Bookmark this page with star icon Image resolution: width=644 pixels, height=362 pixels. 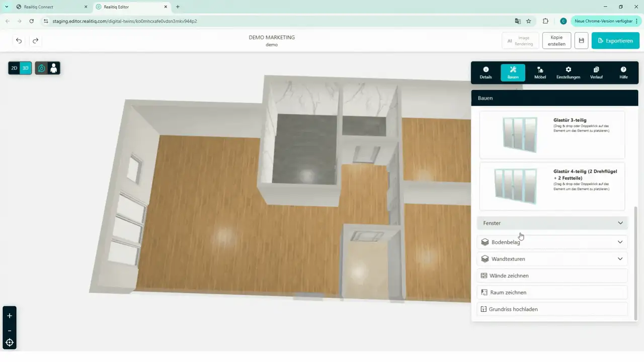(529, 21)
